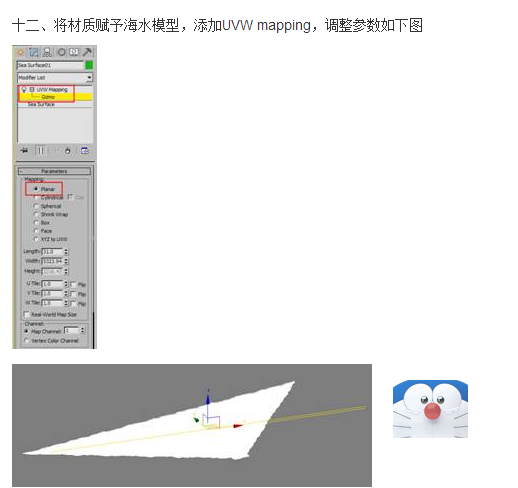Enable Flip checkbox for U Tile

[74, 284]
